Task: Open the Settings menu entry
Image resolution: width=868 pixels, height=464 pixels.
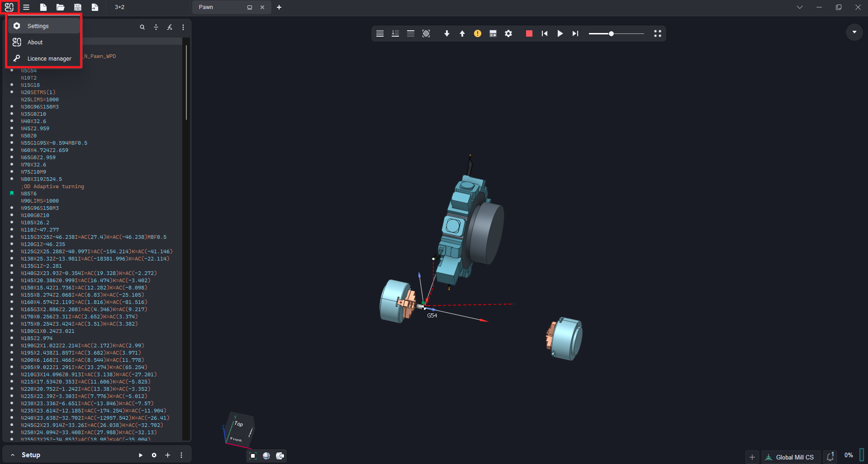Action: [x=38, y=26]
